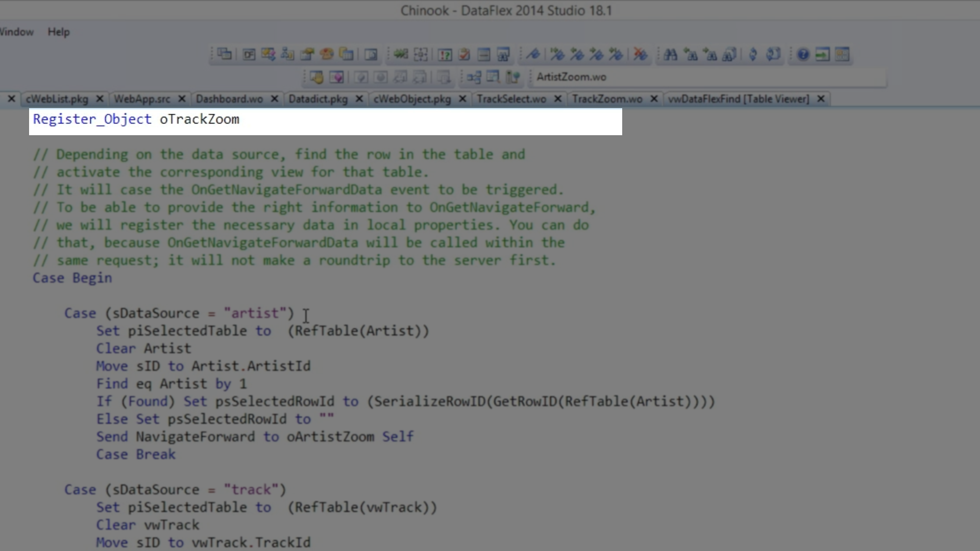Image resolution: width=980 pixels, height=551 pixels.
Task: Open the Window menu
Action: coord(16,32)
